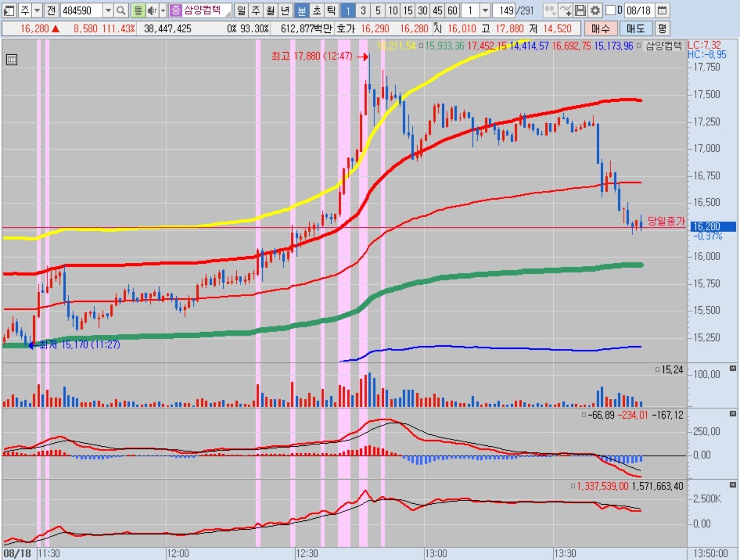Image resolution: width=740 pixels, height=560 pixels.
Task: Click the add indicator line icon
Action: click(565, 10)
